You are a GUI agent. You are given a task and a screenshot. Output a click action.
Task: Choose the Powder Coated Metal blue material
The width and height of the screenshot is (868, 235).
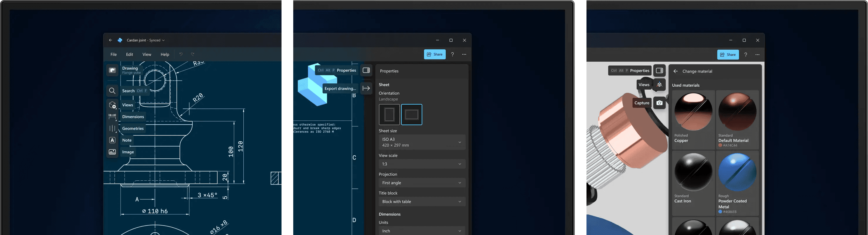click(x=737, y=183)
